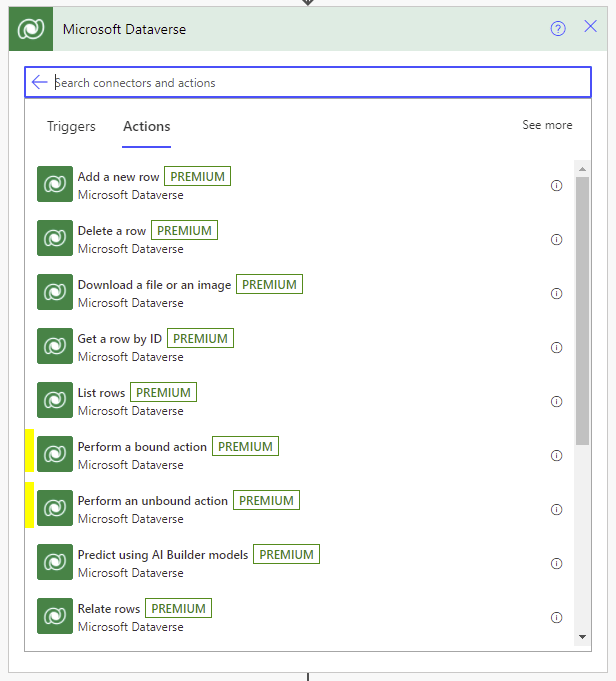Open the help question mark icon

pos(558,29)
